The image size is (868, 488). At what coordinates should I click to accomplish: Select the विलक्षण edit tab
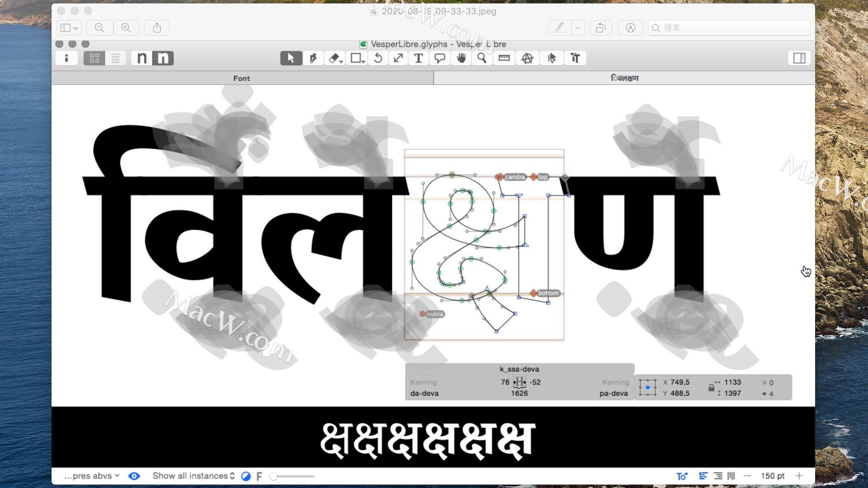(625, 78)
